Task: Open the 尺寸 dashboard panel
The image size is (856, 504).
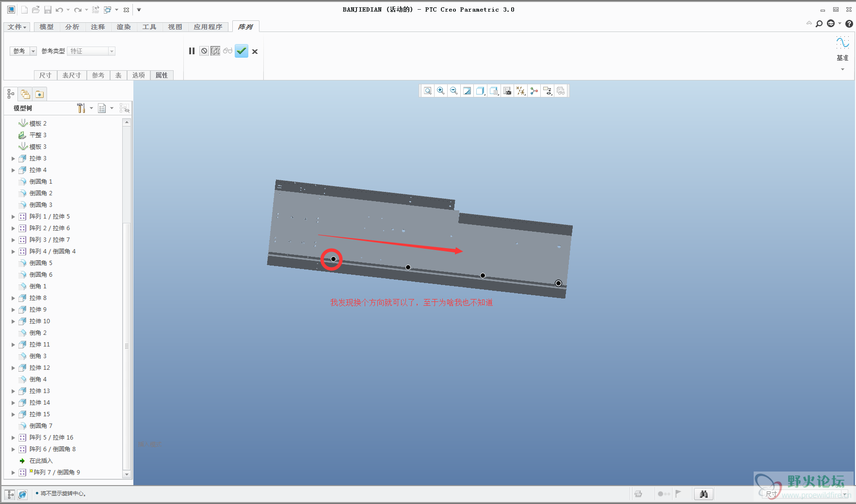Action: tap(45, 75)
